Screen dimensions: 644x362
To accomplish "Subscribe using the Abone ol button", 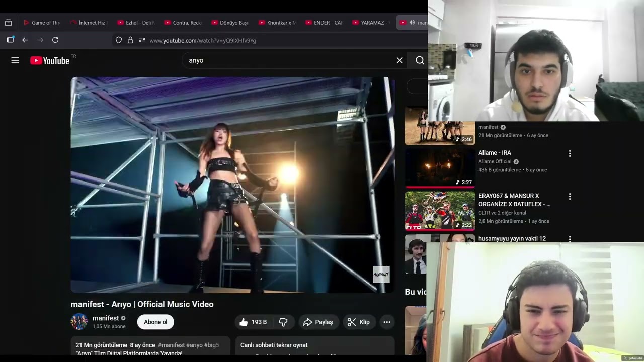I will (155, 322).
